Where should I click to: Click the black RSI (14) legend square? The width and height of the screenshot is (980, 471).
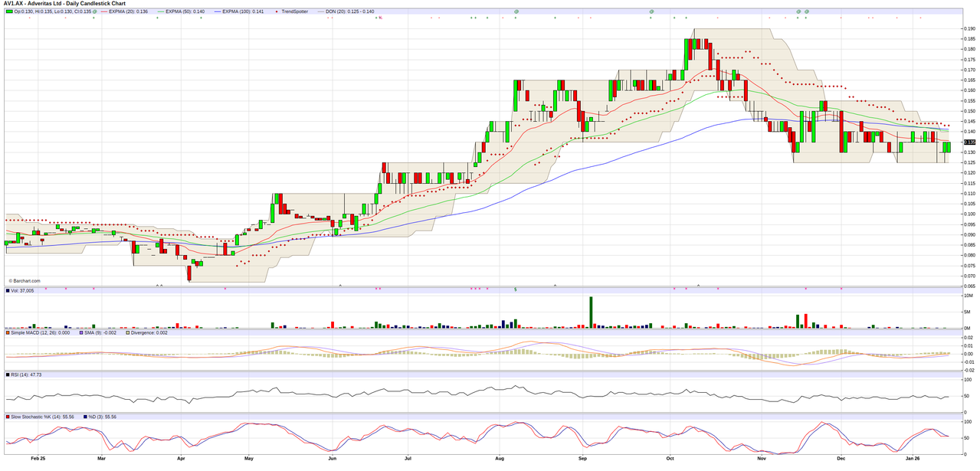(8, 375)
